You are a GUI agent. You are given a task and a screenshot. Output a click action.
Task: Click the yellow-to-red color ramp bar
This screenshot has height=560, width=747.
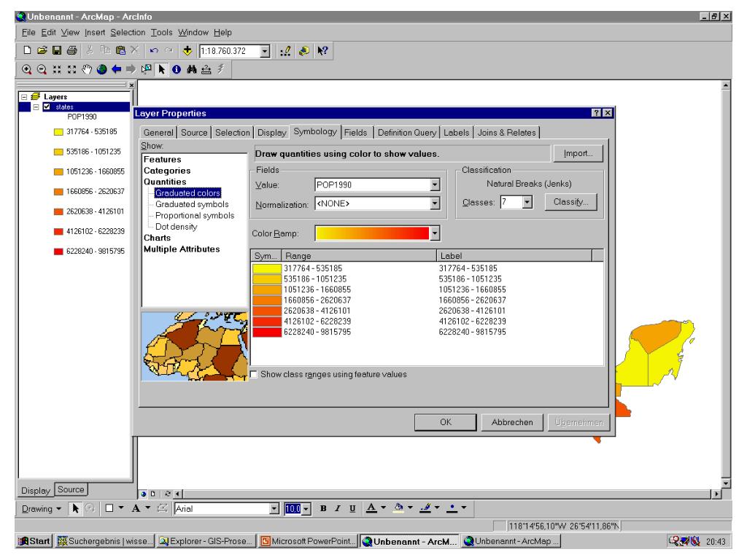[372, 233]
